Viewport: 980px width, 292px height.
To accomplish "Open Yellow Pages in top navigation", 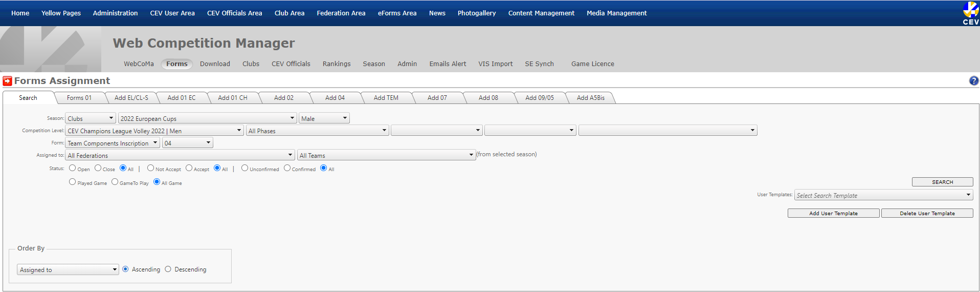I will (61, 13).
